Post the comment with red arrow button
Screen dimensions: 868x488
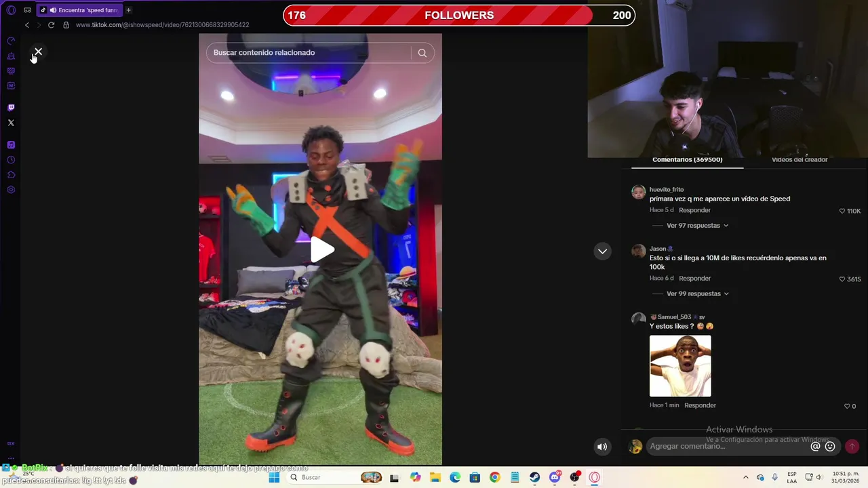click(x=852, y=446)
